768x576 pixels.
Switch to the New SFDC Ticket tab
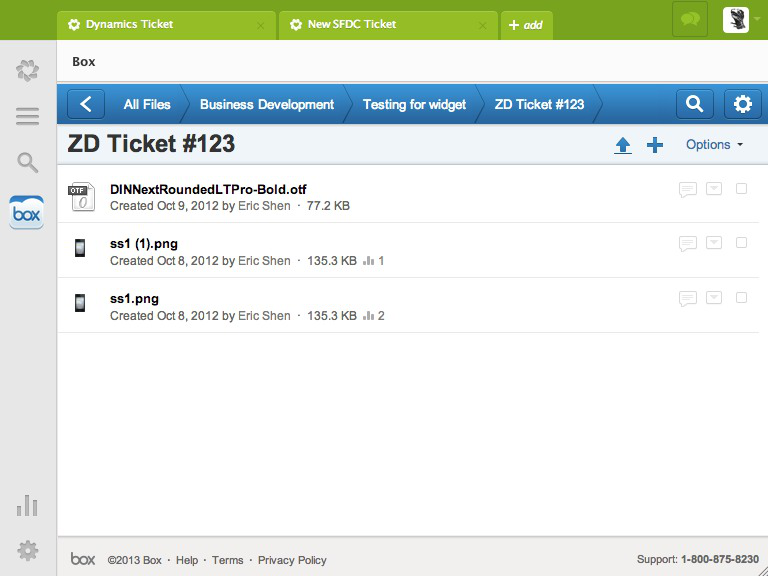pyautogui.click(x=388, y=25)
